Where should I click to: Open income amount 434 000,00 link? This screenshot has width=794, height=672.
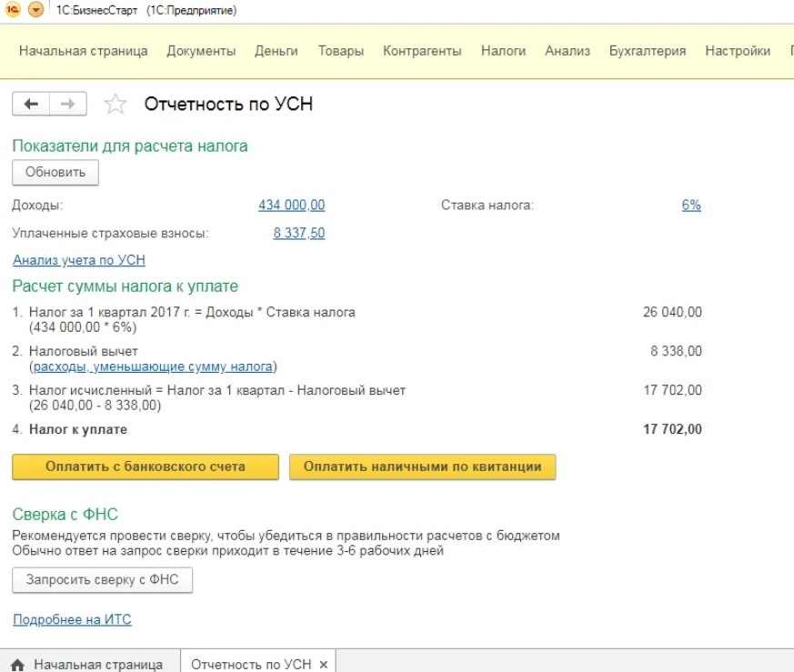pyautogui.click(x=291, y=206)
